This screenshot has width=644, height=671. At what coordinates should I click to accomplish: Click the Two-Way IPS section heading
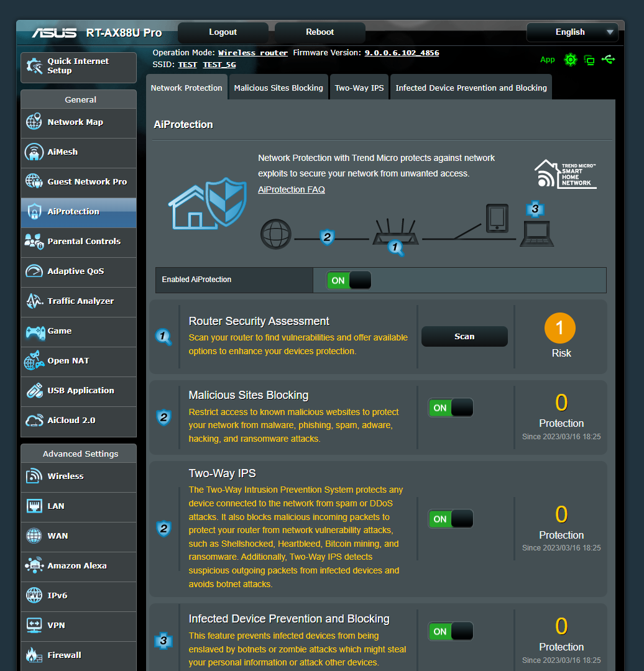coord(223,473)
